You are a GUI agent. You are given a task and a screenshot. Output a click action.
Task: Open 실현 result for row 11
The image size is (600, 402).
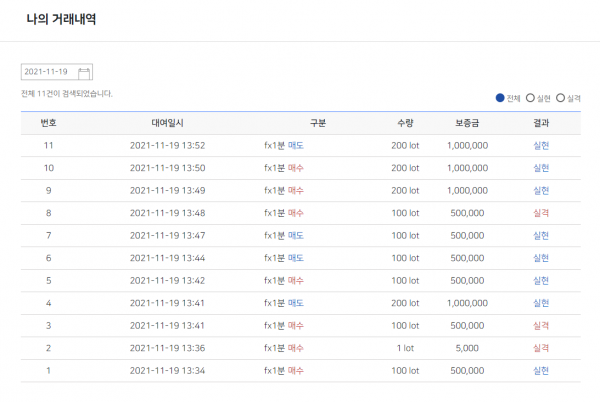pyautogui.click(x=541, y=145)
